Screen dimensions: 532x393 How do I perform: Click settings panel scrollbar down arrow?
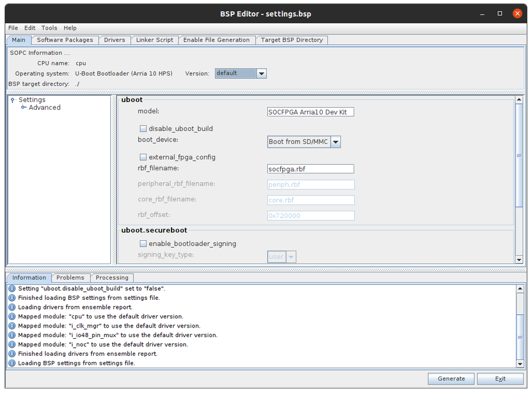(x=519, y=260)
